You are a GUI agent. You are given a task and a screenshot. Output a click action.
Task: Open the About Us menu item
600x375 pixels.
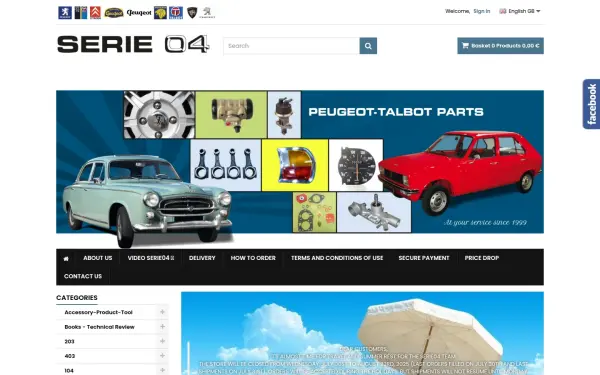[98, 258]
